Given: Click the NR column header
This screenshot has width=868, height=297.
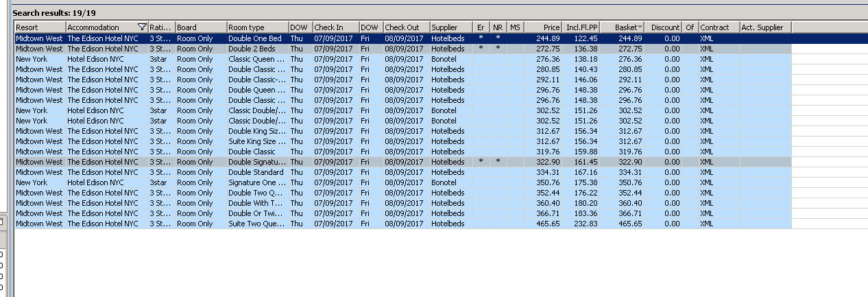Looking at the screenshot, I should (498, 27).
